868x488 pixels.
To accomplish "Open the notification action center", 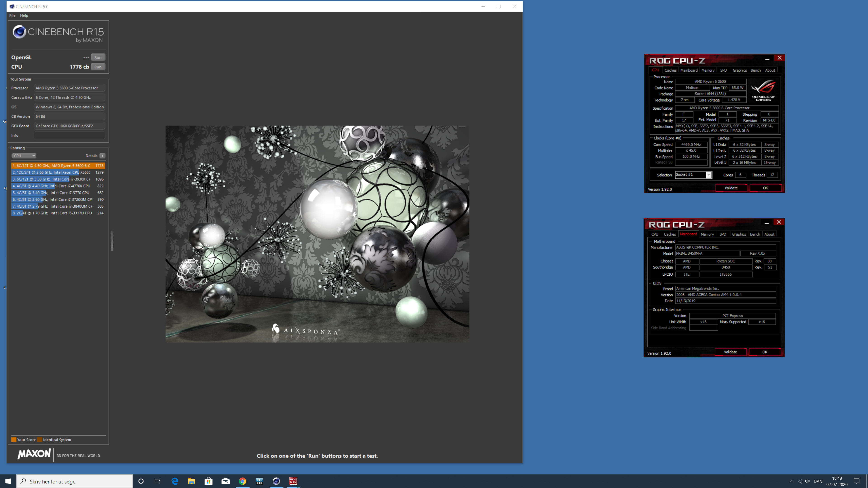I will point(857,481).
